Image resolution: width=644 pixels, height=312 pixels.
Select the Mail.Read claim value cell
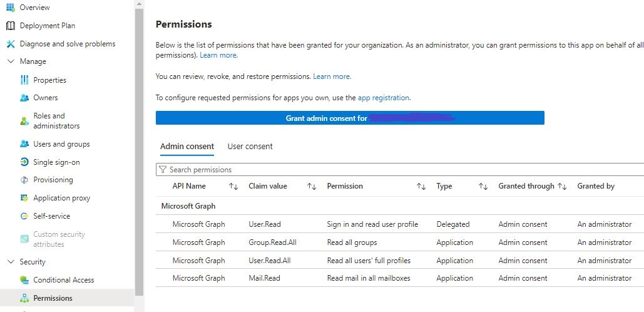pyautogui.click(x=264, y=278)
